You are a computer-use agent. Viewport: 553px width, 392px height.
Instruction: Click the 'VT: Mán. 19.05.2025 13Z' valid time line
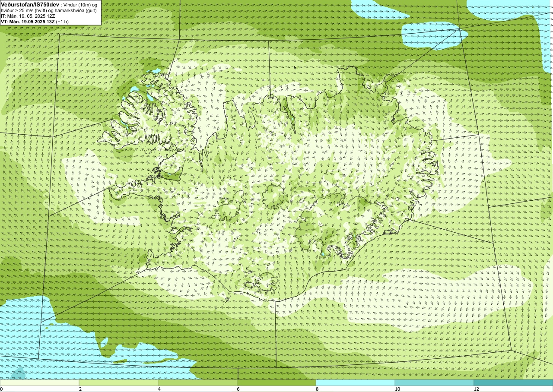click(x=34, y=22)
